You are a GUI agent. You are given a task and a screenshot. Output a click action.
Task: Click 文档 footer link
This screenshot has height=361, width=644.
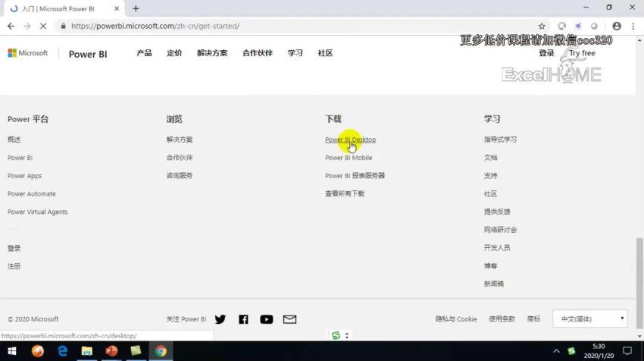click(490, 158)
